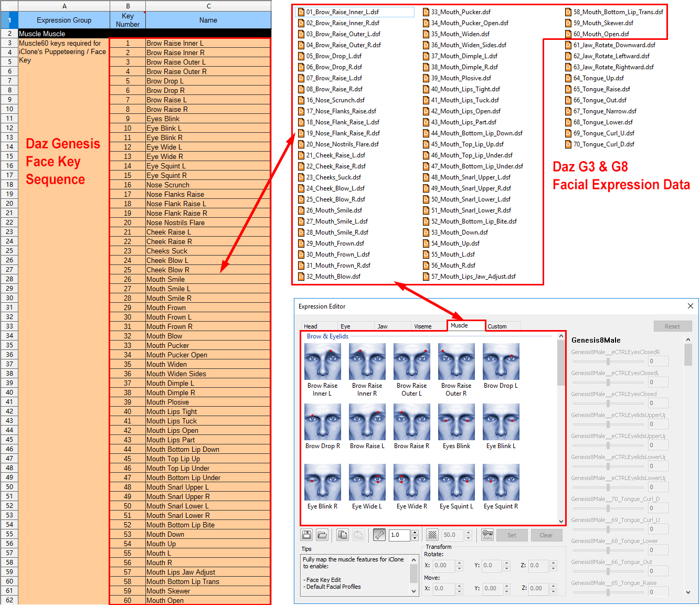Select the Brow Drop L face thumbnail
700x605 pixels.
(501, 362)
